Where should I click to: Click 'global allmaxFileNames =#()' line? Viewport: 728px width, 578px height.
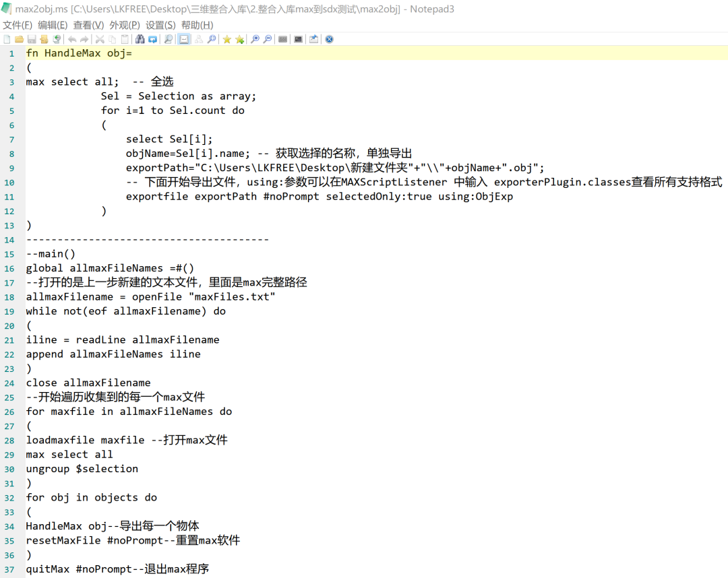tap(110, 269)
